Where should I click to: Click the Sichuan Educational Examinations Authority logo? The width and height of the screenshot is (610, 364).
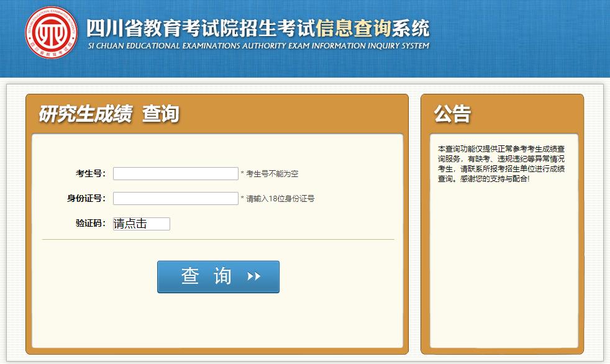point(51,33)
